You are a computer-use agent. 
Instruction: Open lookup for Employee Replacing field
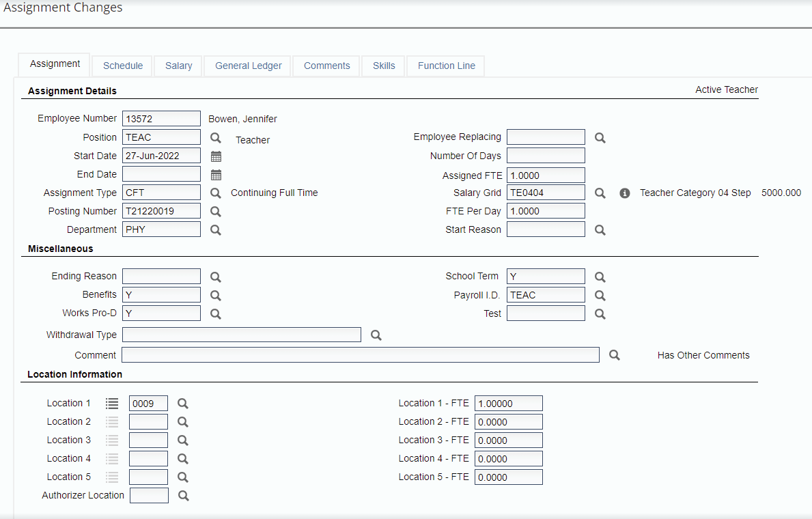coord(600,138)
